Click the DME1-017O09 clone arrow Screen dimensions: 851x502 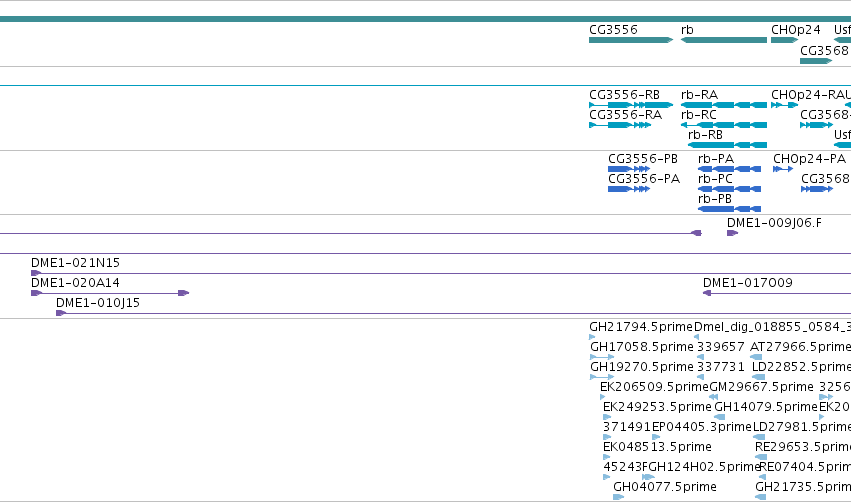[x=707, y=293]
